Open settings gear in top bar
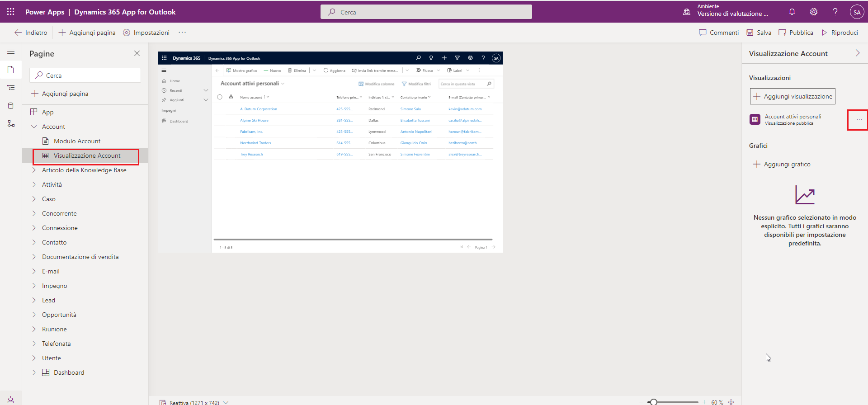 click(x=814, y=12)
